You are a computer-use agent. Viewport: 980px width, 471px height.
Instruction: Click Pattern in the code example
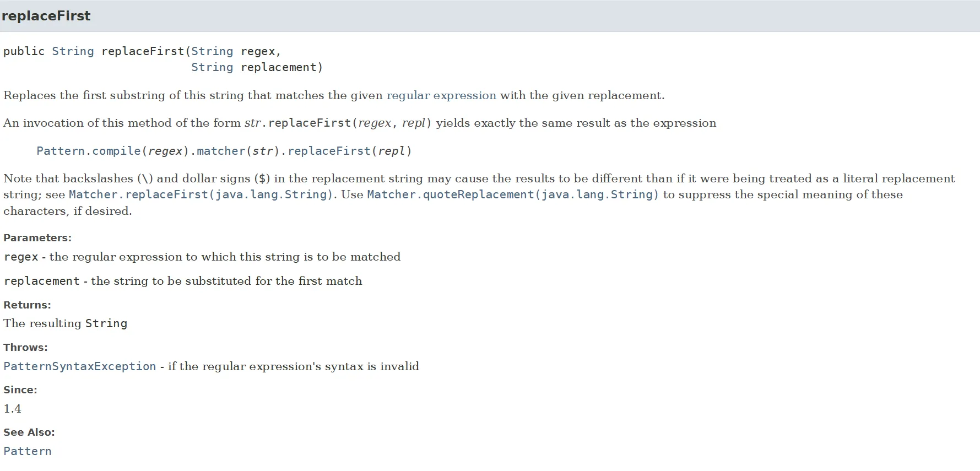(61, 151)
